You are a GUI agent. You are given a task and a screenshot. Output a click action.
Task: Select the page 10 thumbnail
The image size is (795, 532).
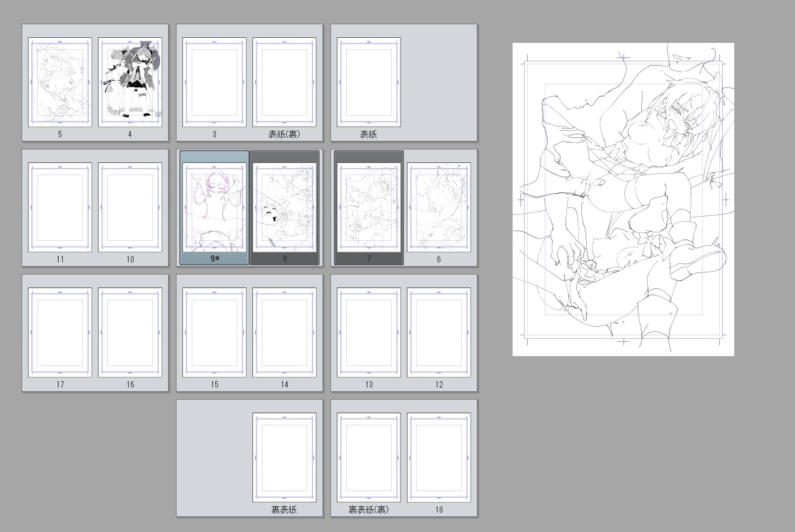click(x=130, y=207)
